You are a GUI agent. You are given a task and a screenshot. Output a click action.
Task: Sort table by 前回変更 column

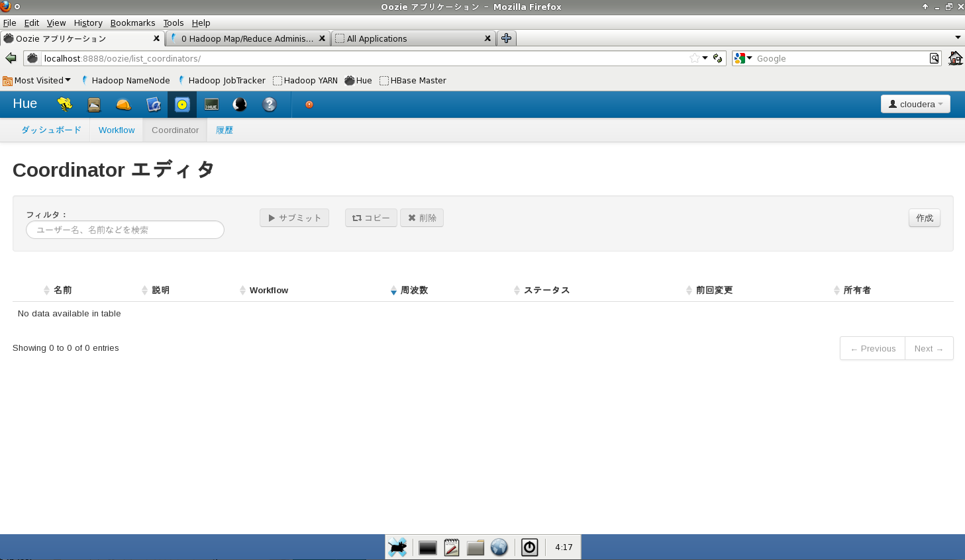714,290
